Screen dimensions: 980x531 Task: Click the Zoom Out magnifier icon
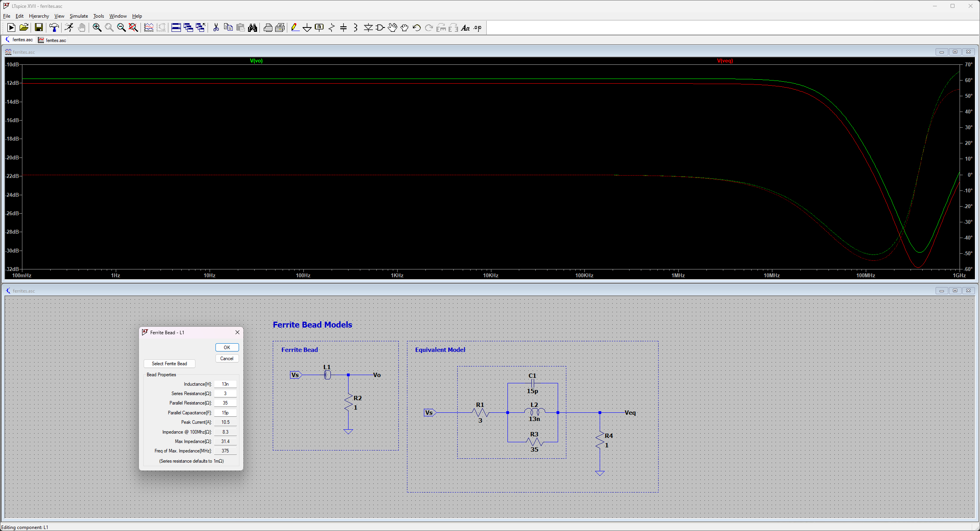point(121,27)
